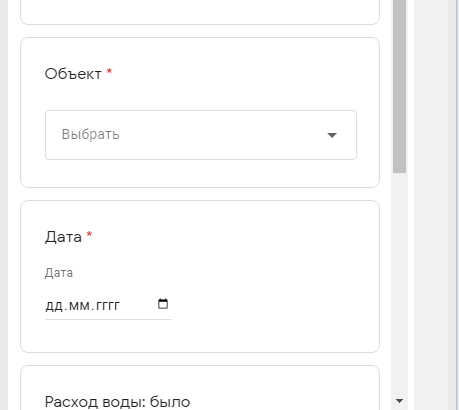Screen dimensions: 459x410
Task: Click scrollbar track below the thumb
Action: coord(399,283)
